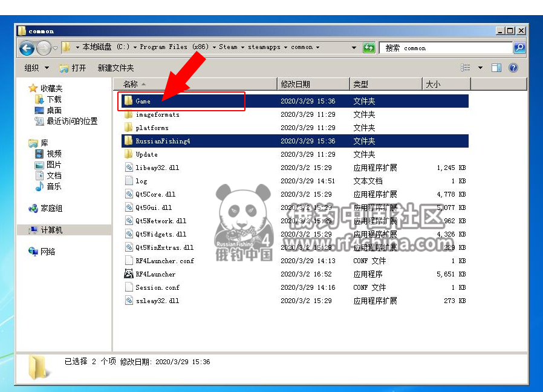Select Qt5Core.dll file icon
The image size is (543, 392).
[x=129, y=194]
